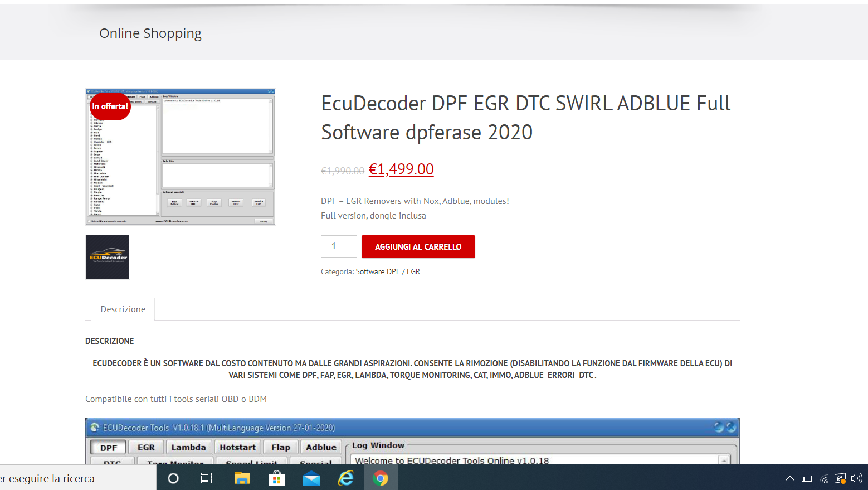The image size is (868, 490).
Task: Open the Mail app in taskbar
Action: (x=311, y=478)
